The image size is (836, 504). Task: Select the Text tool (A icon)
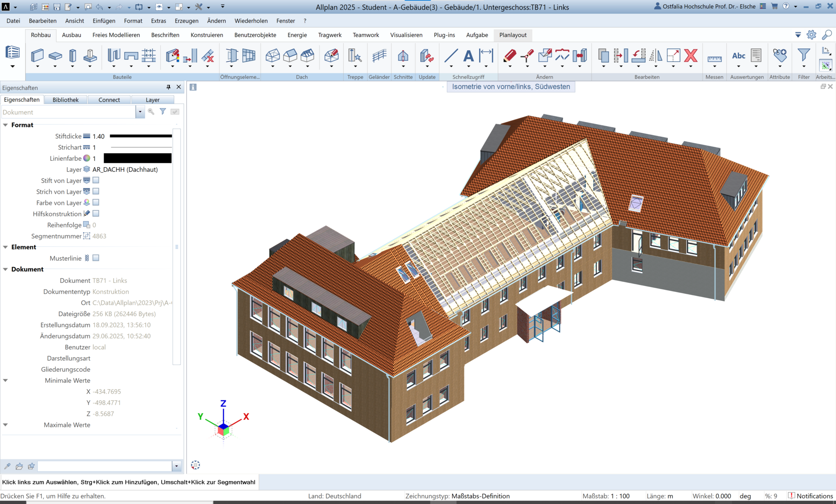pos(469,56)
